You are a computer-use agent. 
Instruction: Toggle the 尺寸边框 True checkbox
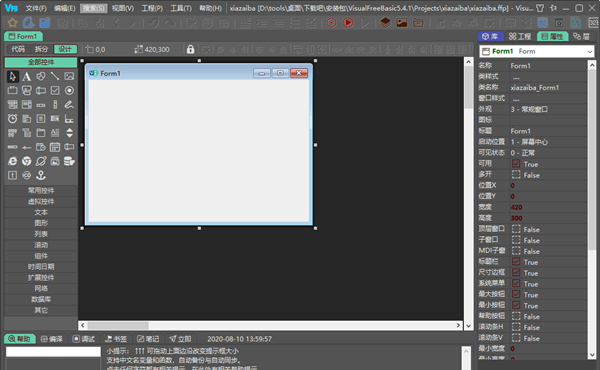pos(516,273)
